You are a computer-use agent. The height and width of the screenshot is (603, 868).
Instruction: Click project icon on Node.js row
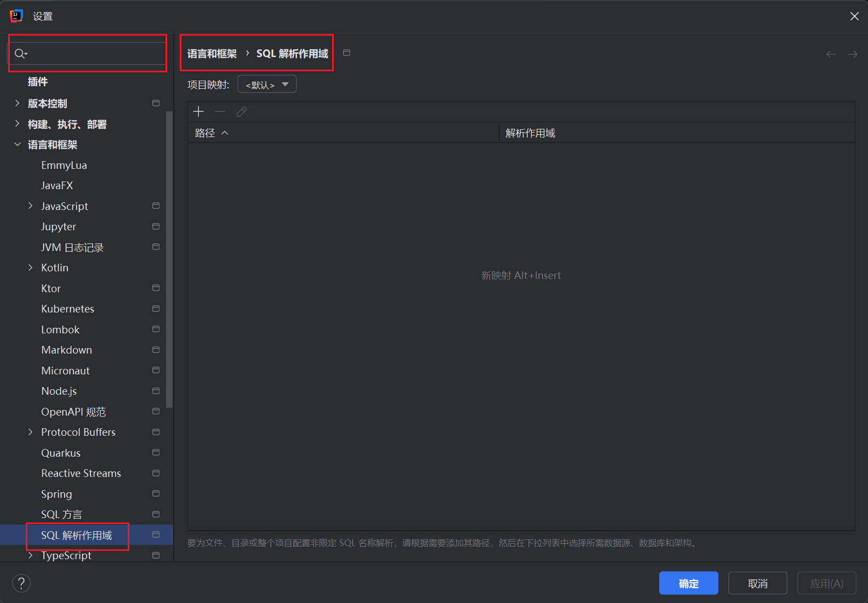tap(156, 391)
